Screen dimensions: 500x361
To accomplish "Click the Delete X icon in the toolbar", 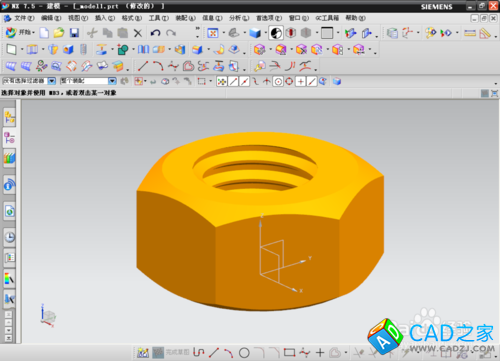I will tap(138, 33).
